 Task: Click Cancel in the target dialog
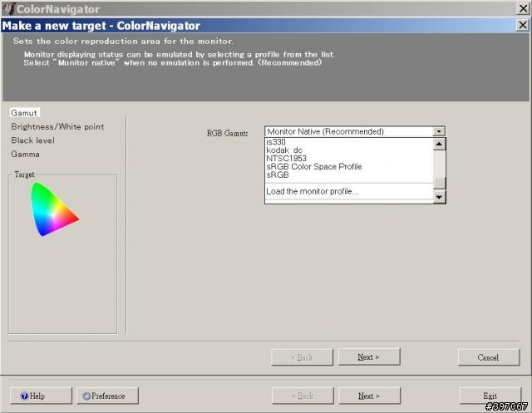[489, 357]
